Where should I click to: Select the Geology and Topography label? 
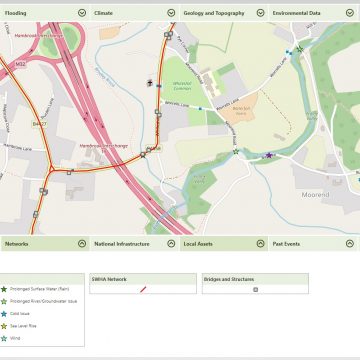click(214, 13)
